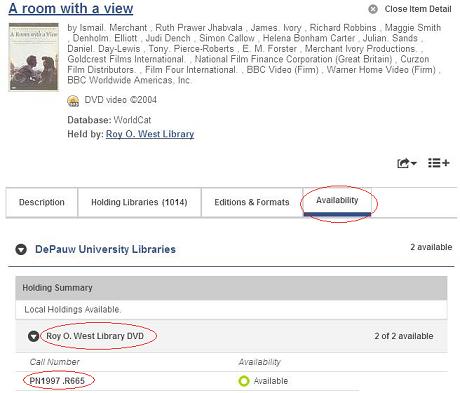Collapse the DePauw University Libraries section
460x393 pixels.
(x=21, y=249)
